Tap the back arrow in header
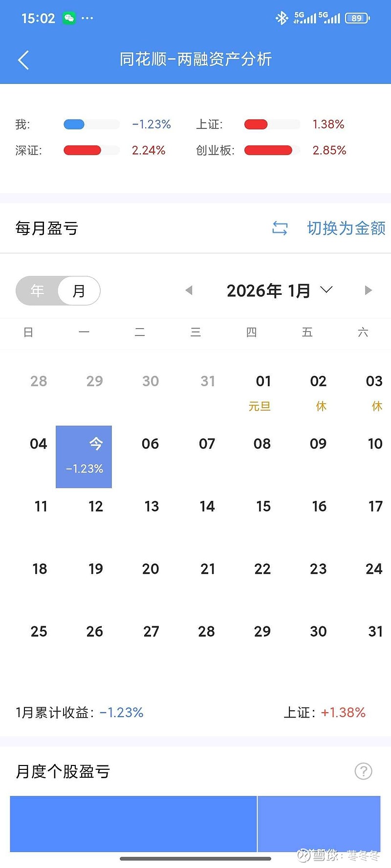The image size is (391, 868). click(23, 60)
